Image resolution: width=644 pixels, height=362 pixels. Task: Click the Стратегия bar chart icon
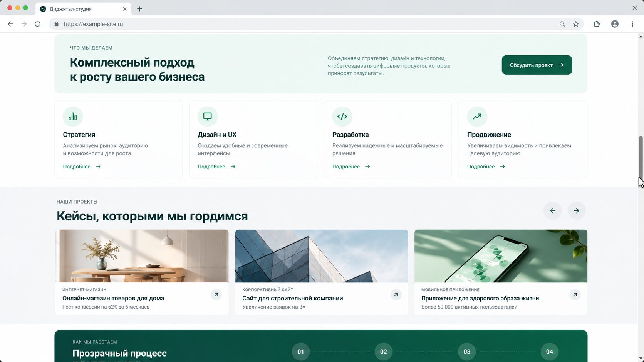(73, 117)
